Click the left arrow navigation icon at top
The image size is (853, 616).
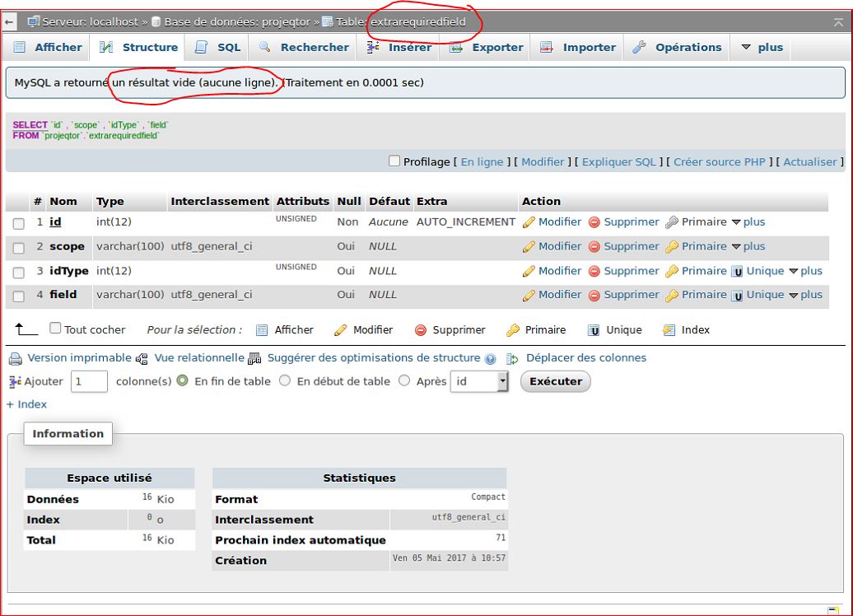coord(10,21)
